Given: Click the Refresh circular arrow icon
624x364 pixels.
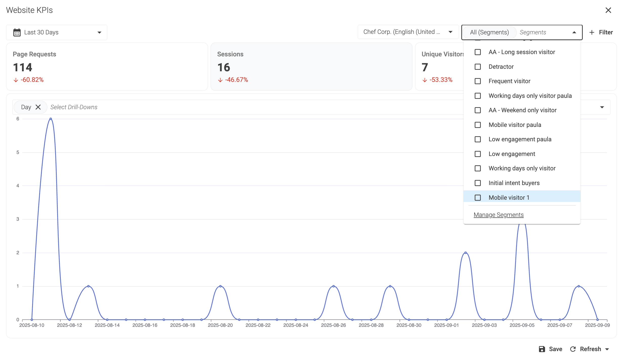Looking at the screenshot, I should pyautogui.click(x=573, y=349).
